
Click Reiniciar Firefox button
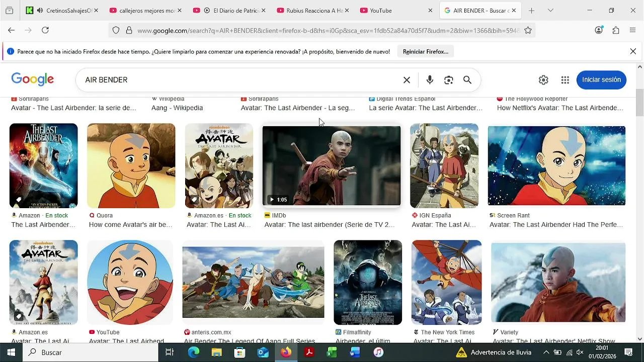tap(426, 51)
